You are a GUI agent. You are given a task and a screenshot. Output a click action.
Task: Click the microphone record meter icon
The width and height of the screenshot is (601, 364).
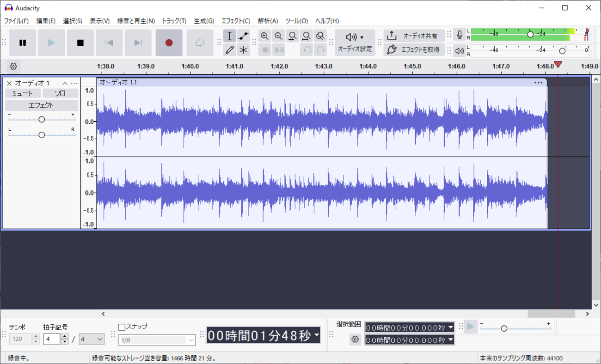coord(459,35)
